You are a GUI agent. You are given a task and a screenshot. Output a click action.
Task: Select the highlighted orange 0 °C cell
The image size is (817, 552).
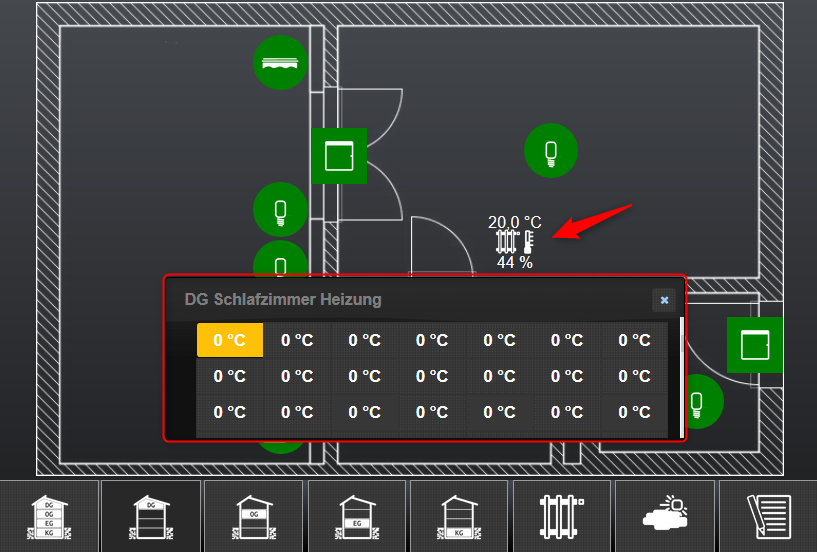click(230, 340)
